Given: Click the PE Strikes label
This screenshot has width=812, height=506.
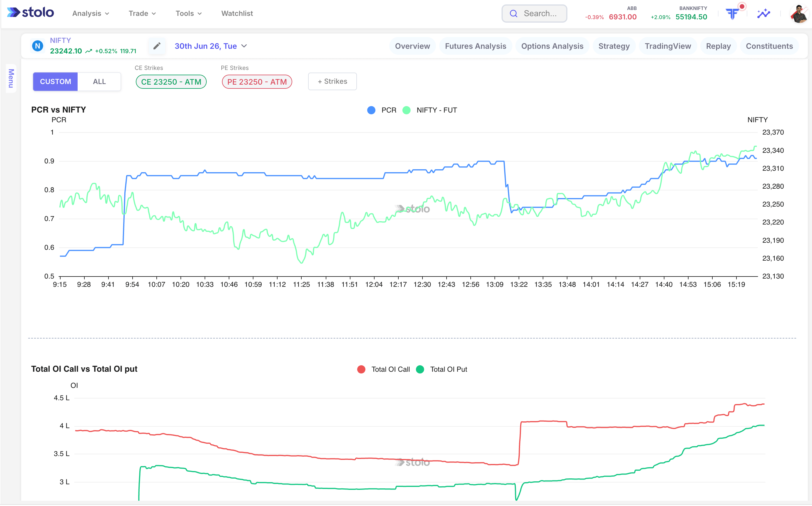Looking at the screenshot, I should point(234,68).
